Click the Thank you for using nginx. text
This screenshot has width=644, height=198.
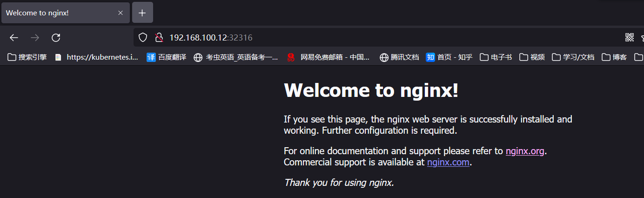(339, 183)
